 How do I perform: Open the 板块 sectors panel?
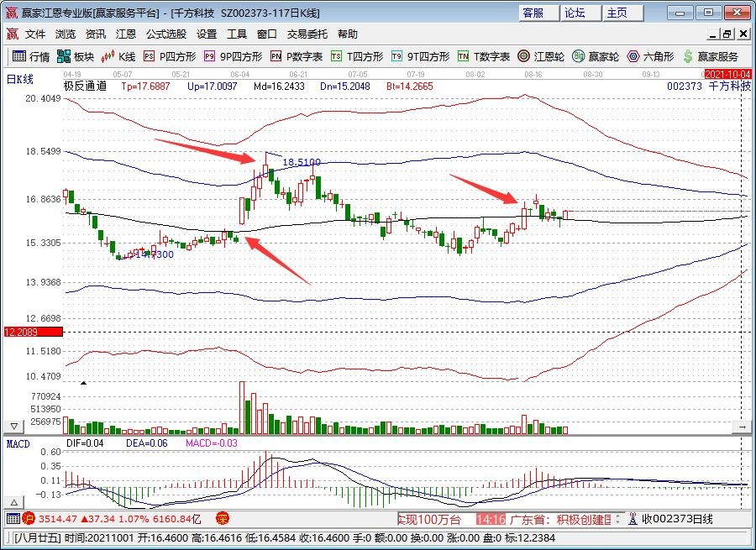(x=76, y=57)
